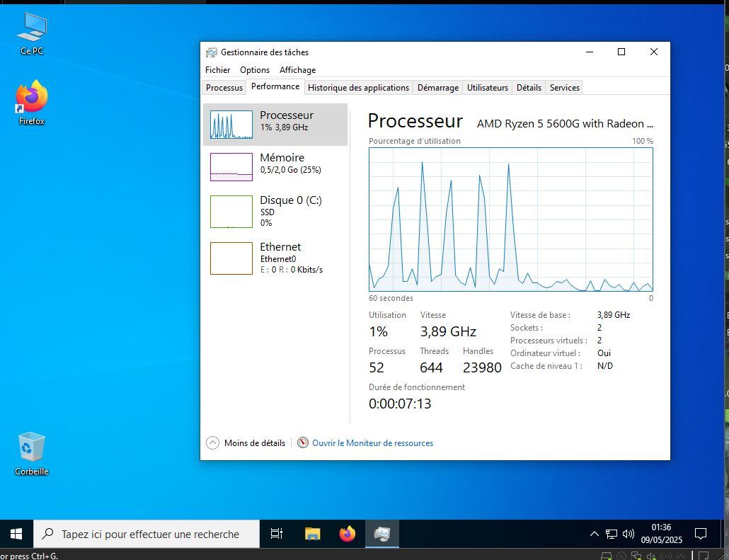The width and height of the screenshot is (729, 560).
Task: Show hidden system tray icons
Action: (595, 534)
